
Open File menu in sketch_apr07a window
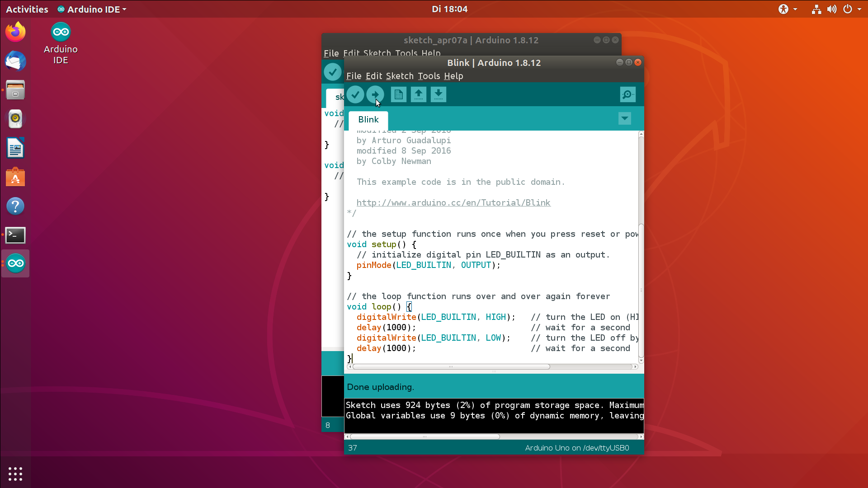tap(331, 53)
